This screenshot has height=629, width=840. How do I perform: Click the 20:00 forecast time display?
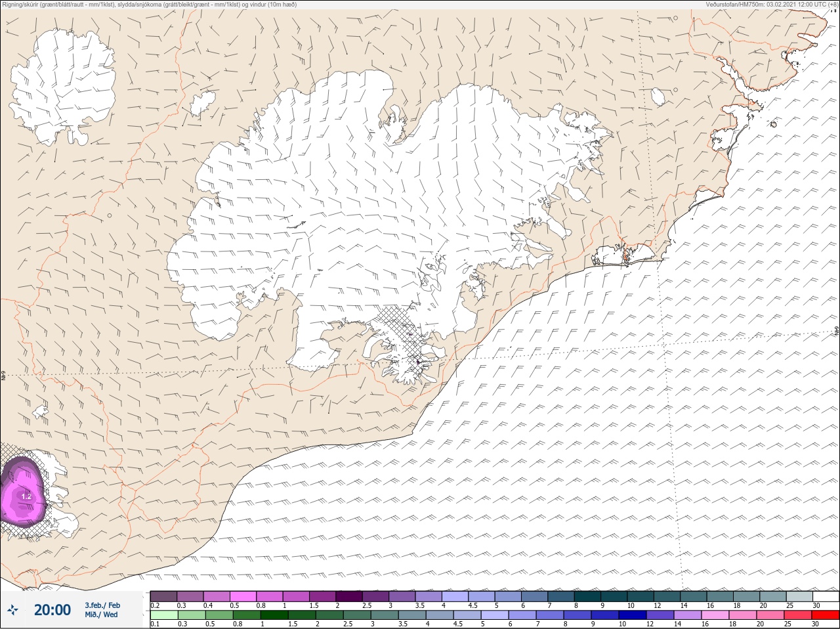point(52,610)
